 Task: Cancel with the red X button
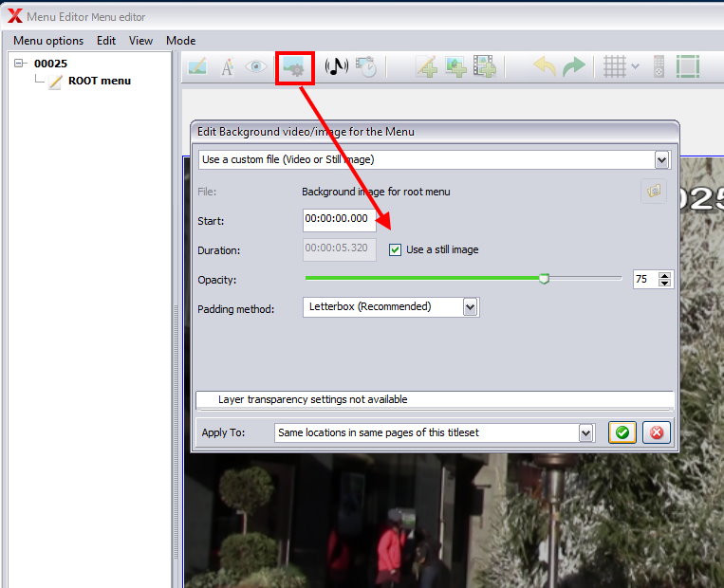tap(657, 432)
